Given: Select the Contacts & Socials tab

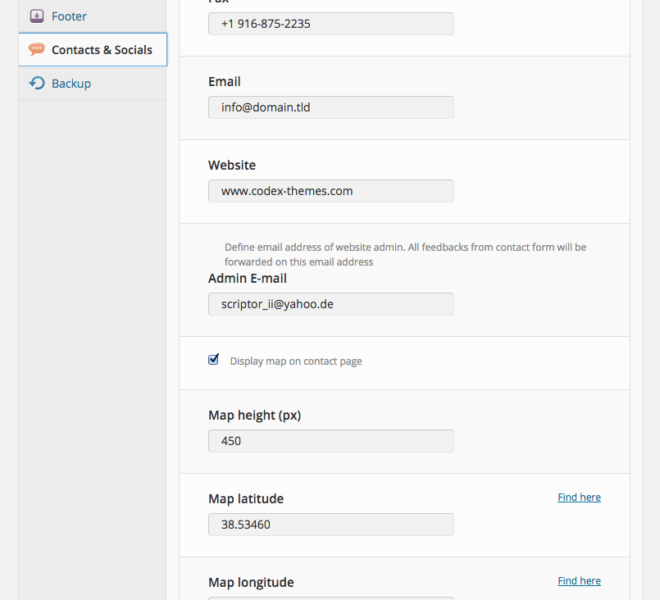Looking at the screenshot, I should click(101, 50).
